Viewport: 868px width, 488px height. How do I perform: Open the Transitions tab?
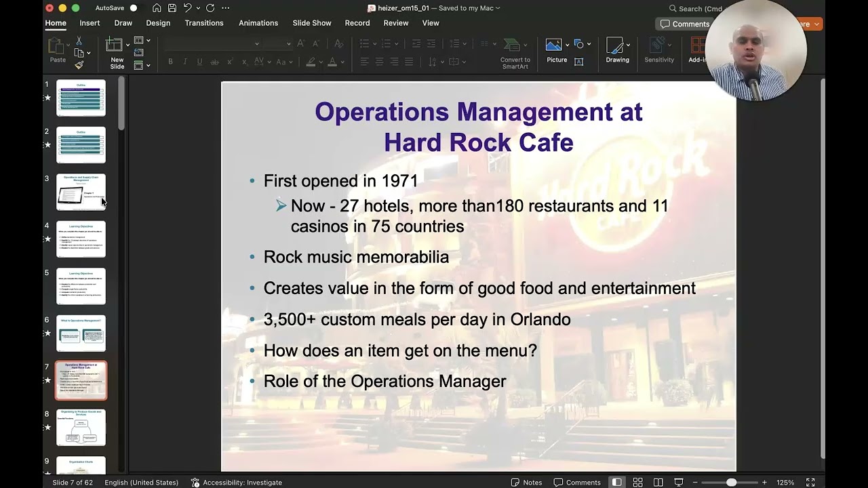[x=204, y=23]
